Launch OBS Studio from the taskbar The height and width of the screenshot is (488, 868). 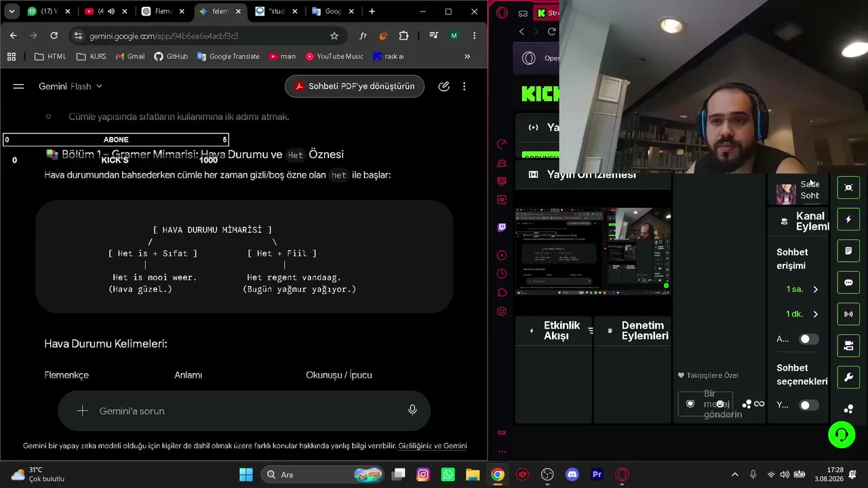(x=547, y=474)
